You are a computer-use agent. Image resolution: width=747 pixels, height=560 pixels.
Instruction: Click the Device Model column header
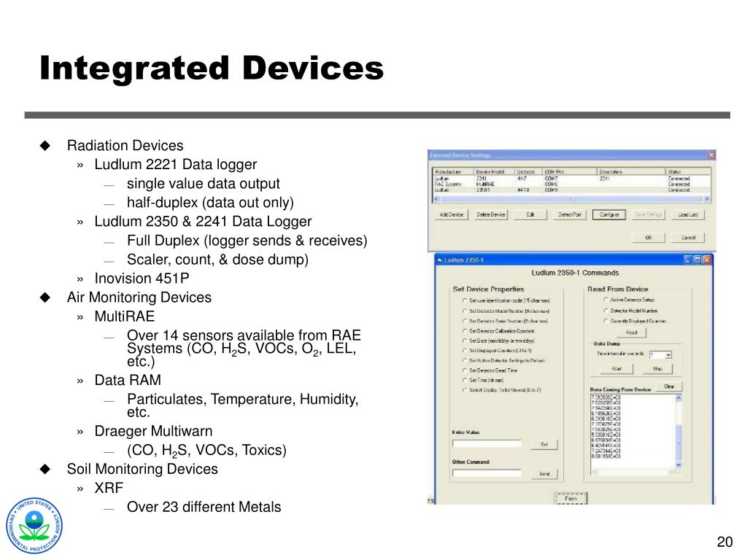[x=494, y=171]
